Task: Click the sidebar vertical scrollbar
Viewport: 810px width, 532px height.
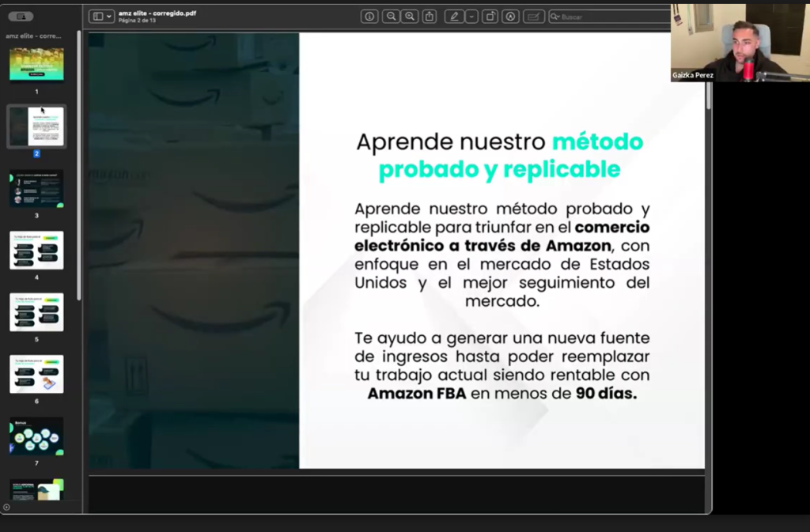Action: click(x=79, y=166)
